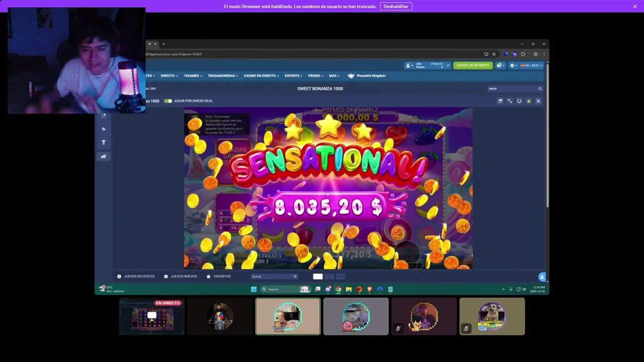Click the search magnifier icon beside game search
The image size is (644, 362).
pyautogui.click(x=540, y=88)
